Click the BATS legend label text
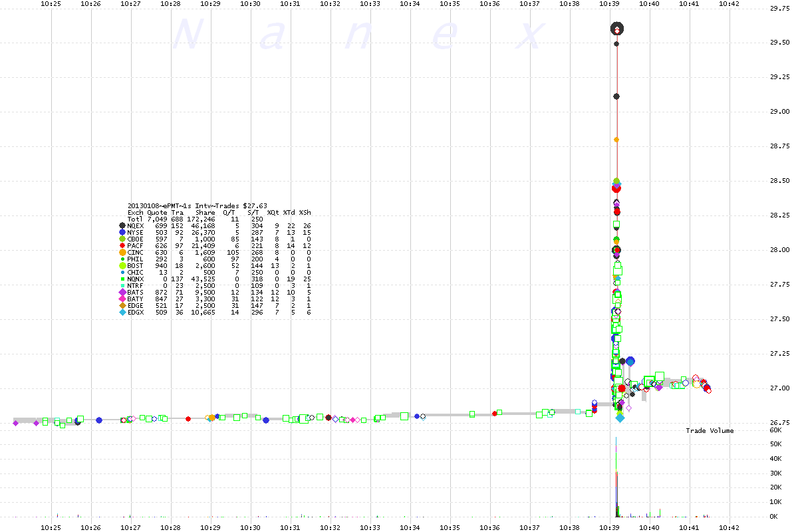Image resolution: width=798 pixels, height=532 pixels. 135,293
